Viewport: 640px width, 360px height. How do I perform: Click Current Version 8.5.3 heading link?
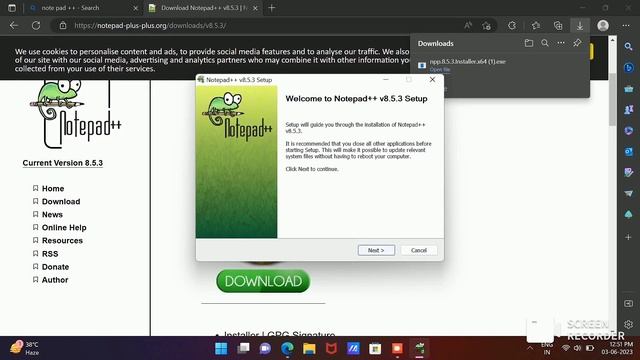pos(62,163)
